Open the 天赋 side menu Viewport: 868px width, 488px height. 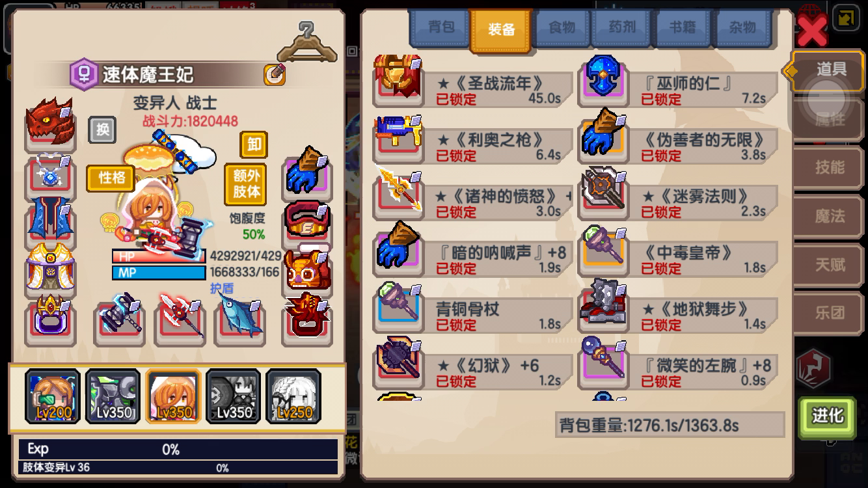[830, 265]
